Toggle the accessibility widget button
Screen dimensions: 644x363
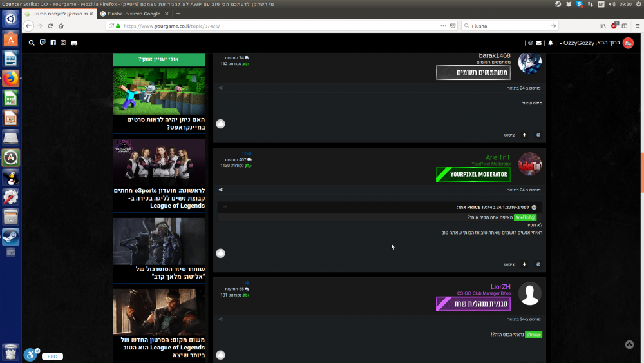click(x=30, y=355)
